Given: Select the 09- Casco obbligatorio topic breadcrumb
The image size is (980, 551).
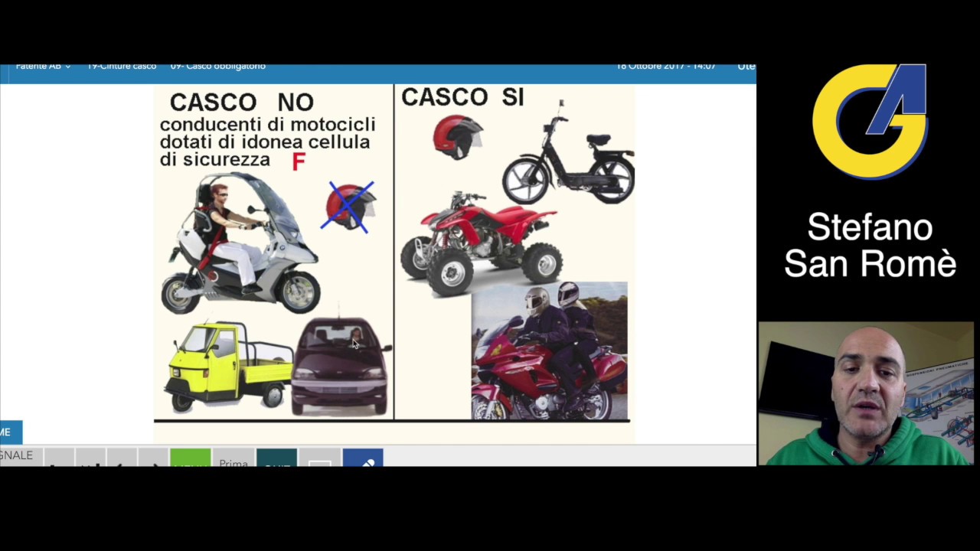Looking at the screenshot, I should coord(217,67).
